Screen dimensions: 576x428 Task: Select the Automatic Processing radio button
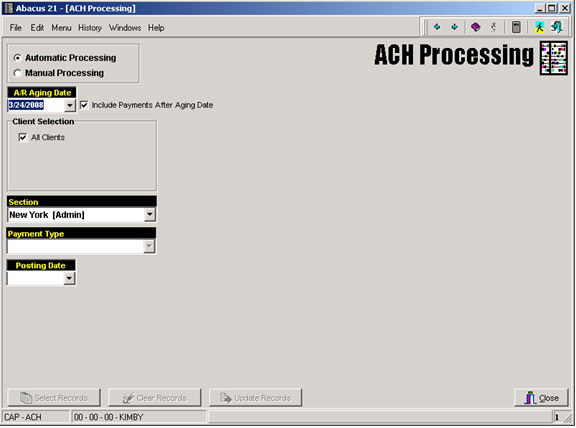(x=17, y=58)
